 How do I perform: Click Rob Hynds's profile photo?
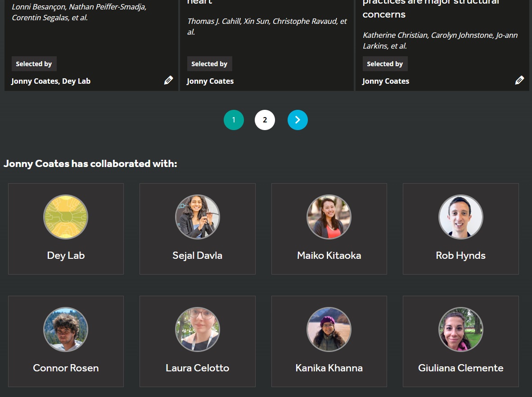(x=460, y=217)
